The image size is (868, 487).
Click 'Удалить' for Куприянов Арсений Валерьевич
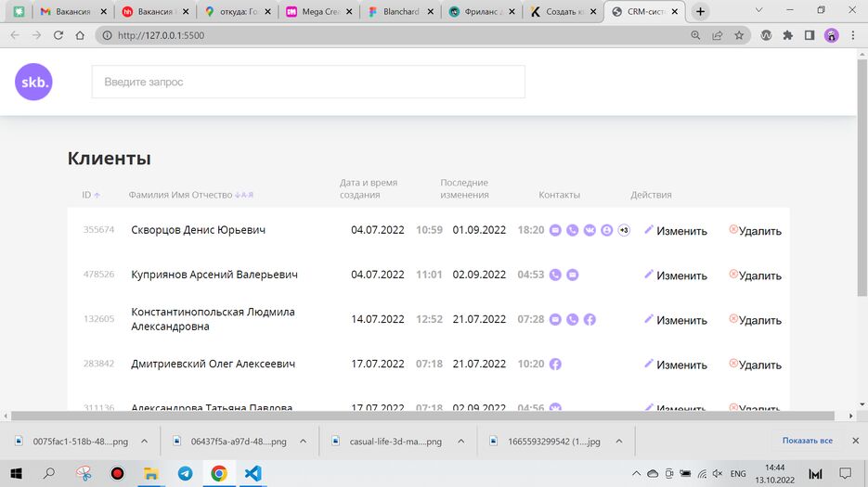755,276
